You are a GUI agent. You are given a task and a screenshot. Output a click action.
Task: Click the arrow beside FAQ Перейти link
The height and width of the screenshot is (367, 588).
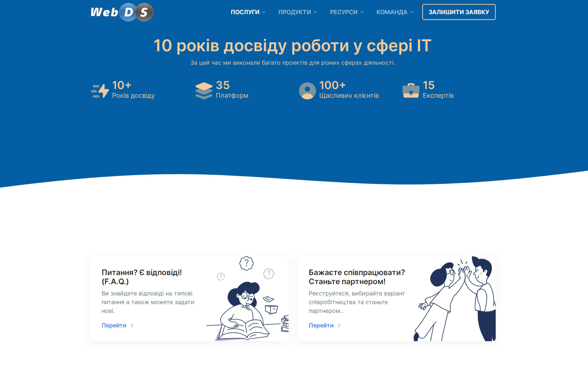[132, 326]
